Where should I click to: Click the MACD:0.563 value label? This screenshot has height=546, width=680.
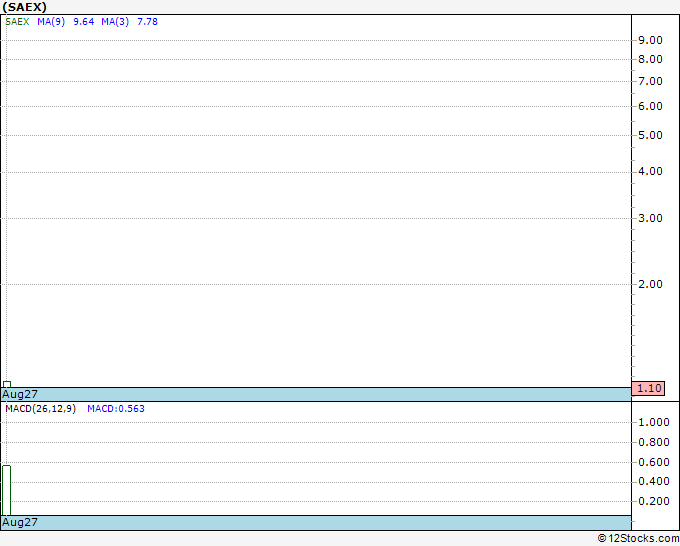(x=116, y=409)
